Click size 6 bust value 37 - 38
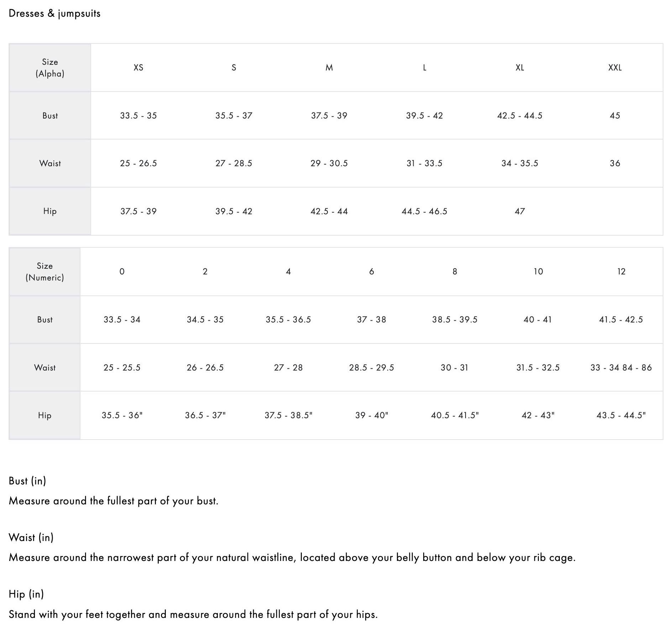This screenshot has height=630, width=672. (x=371, y=320)
